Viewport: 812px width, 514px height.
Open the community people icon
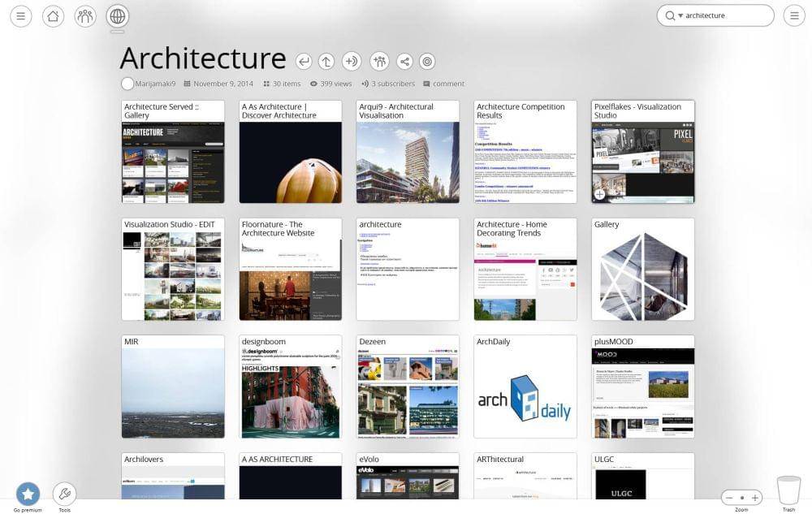coord(85,15)
